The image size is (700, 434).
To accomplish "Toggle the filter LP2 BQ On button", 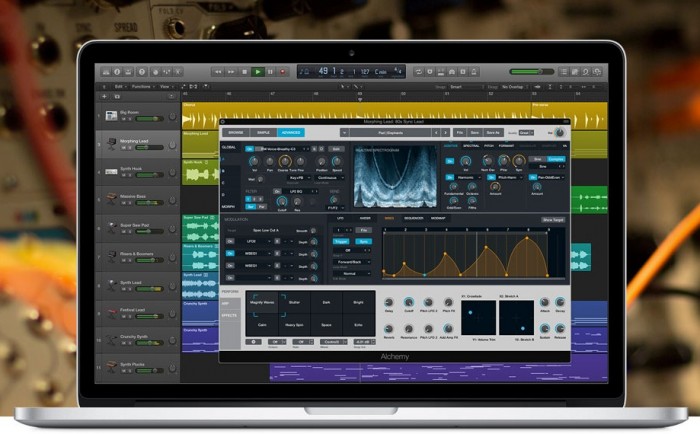I will pyautogui.click(x=277, y=191).
